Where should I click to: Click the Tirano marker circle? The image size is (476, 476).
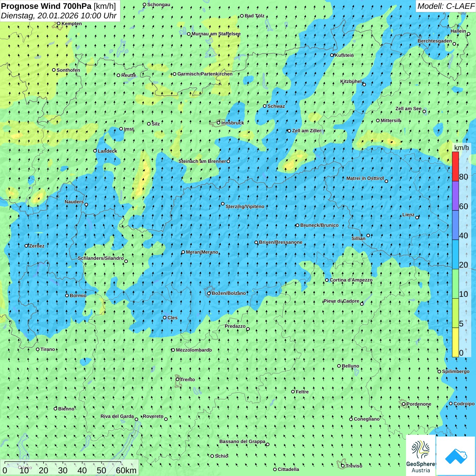point(38,349)
